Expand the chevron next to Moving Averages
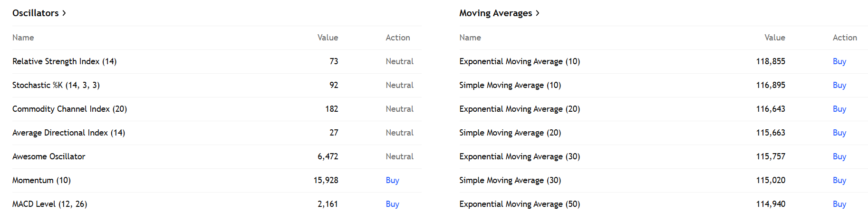The height and width of the screenshot is (214, 868). (538, 13)
